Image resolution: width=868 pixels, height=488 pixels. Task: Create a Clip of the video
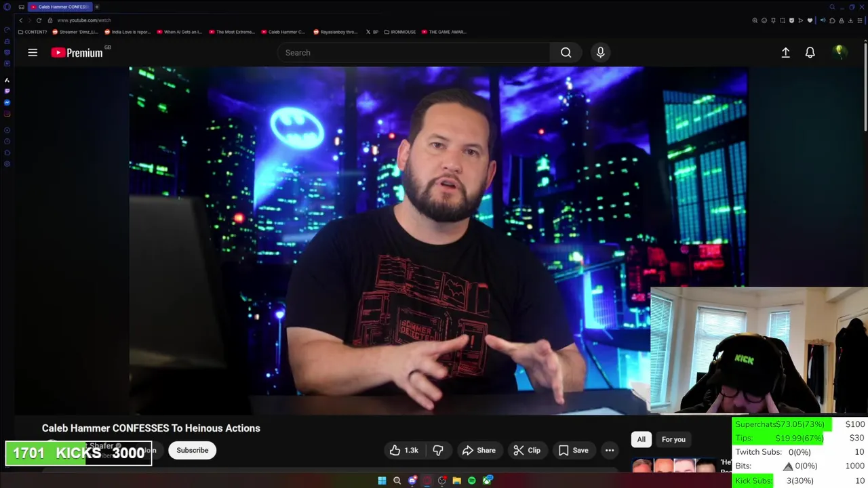click(527, 450)
